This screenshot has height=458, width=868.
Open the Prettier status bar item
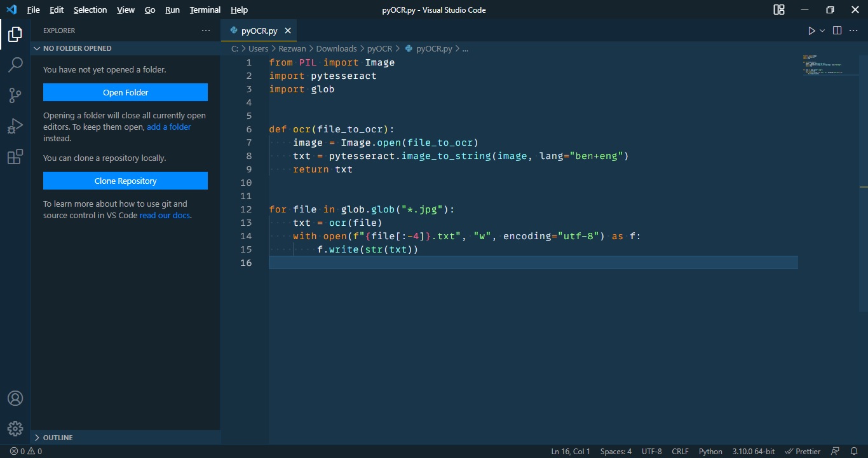(803, 451)
